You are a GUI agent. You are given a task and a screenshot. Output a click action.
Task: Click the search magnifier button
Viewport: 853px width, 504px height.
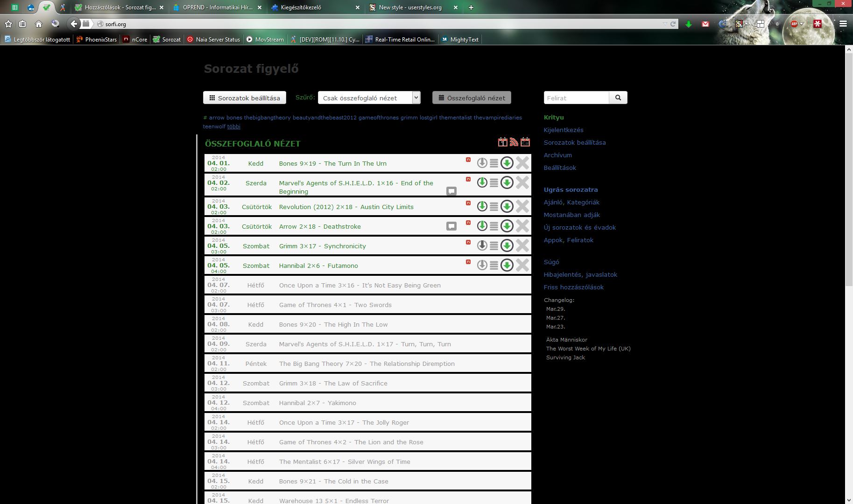coord(618,98)
